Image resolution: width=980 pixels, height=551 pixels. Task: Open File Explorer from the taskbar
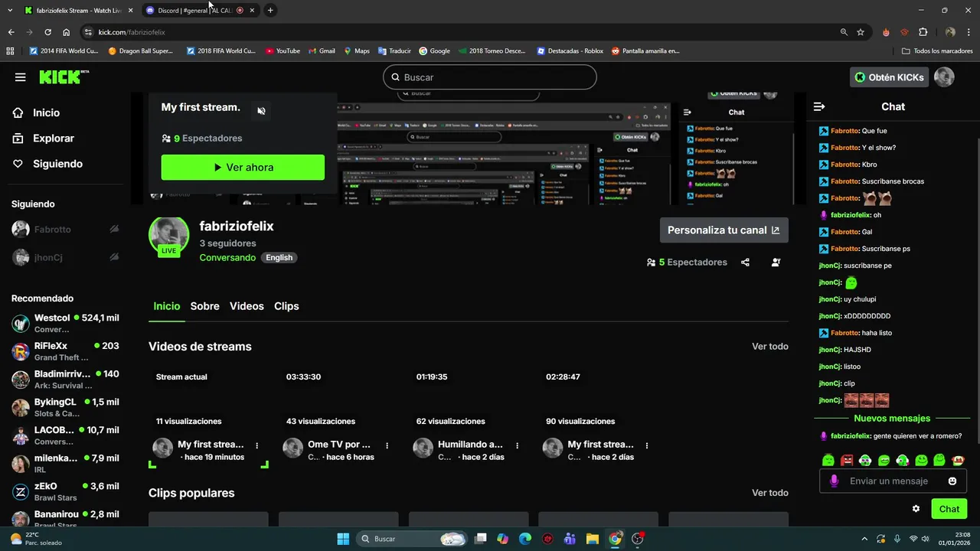(x=593, y=539)
